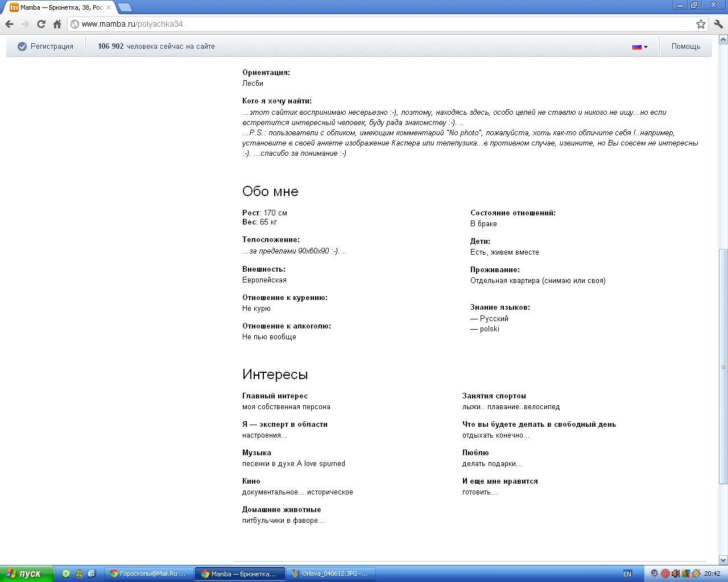Click the 'Рост: 170 см' line
The image size is (728, 582).
coord(264,213)
